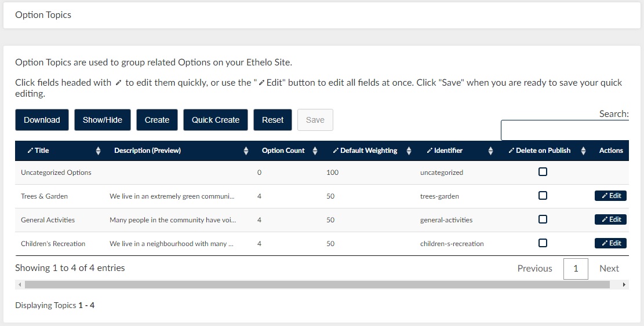Viewport: 644px width, 326px height.
Task: Check Delete on Publish for Children's Recreation
Action: [543, 243]
